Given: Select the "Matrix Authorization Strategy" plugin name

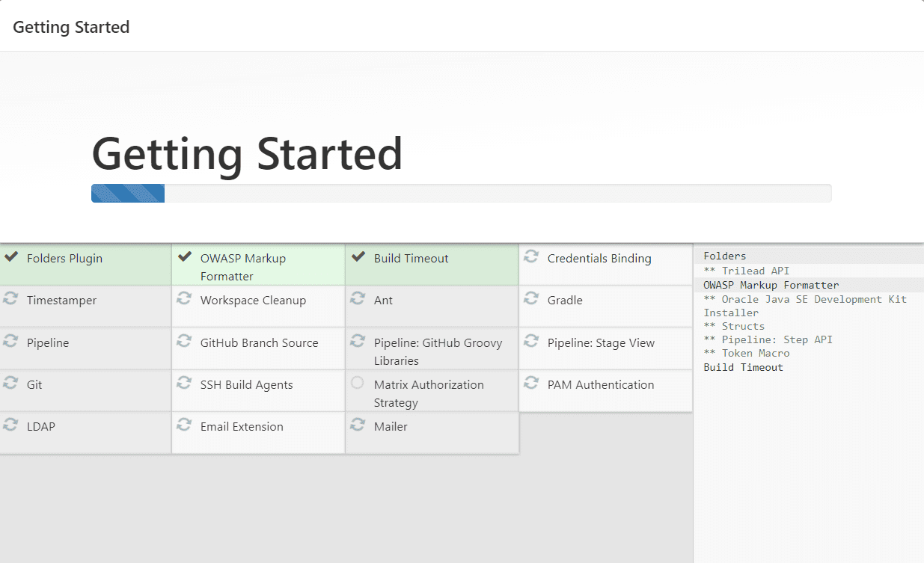Looking at the screenshot, I should point(429,394).
